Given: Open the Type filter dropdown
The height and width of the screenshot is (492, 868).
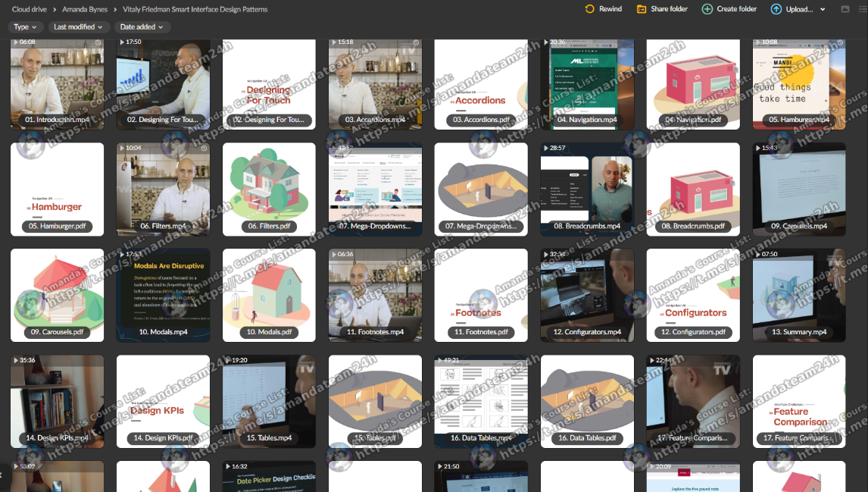Looking at the screenshot, I should coord(25,27).
